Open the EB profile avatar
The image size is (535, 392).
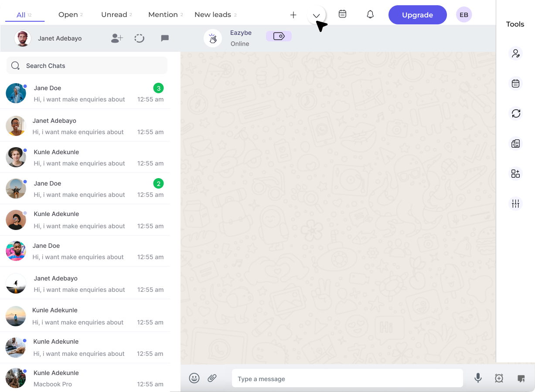coord(463,14)
